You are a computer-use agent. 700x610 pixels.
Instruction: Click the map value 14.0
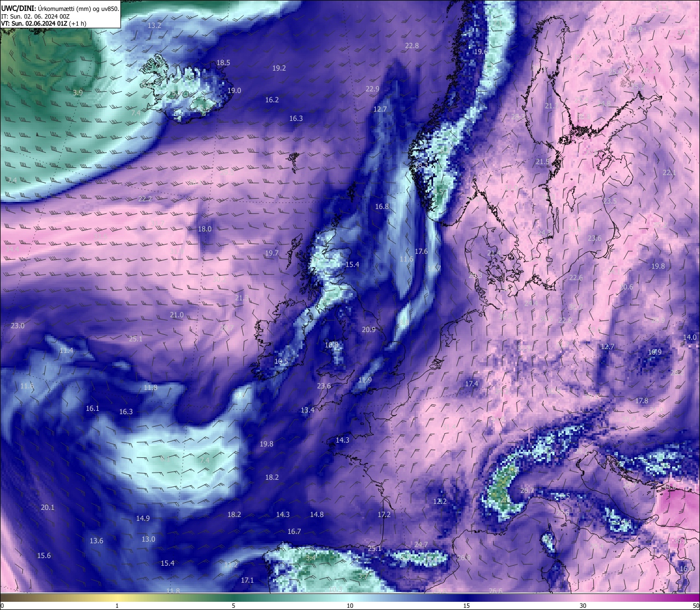click(690, 338)
